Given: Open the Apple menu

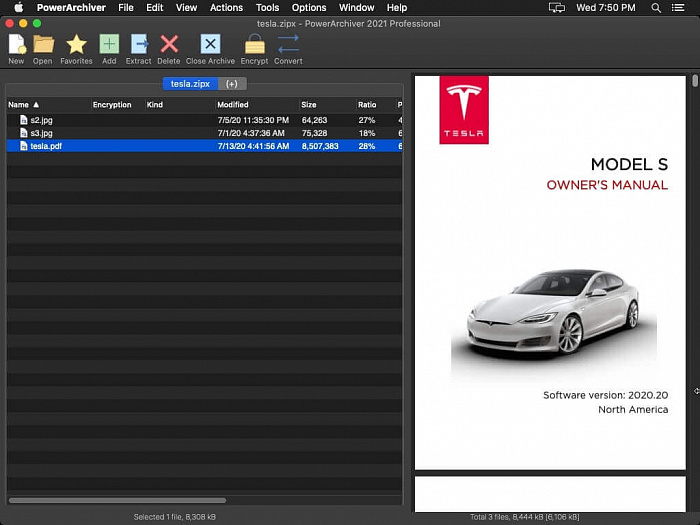Looking at the screenshot, I should click(x=19, y=8).
